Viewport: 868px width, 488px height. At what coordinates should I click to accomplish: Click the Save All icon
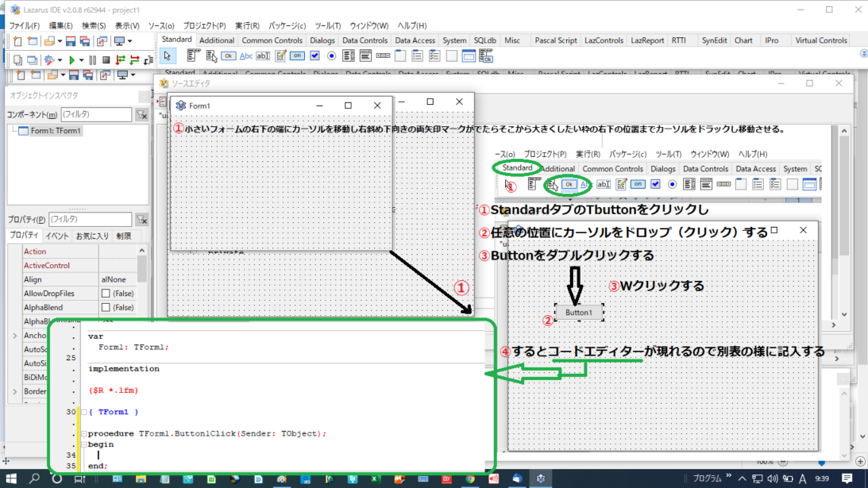tap(85, 41)
